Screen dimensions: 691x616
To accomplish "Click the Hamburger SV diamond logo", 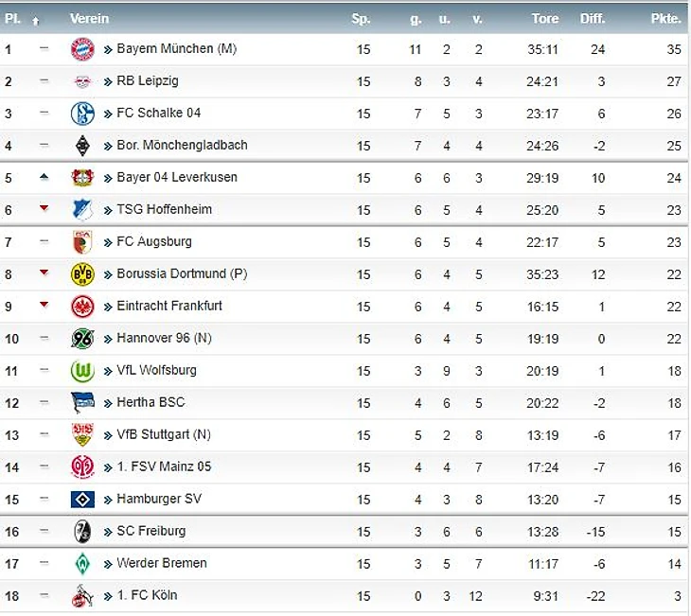I will (83, 500).
